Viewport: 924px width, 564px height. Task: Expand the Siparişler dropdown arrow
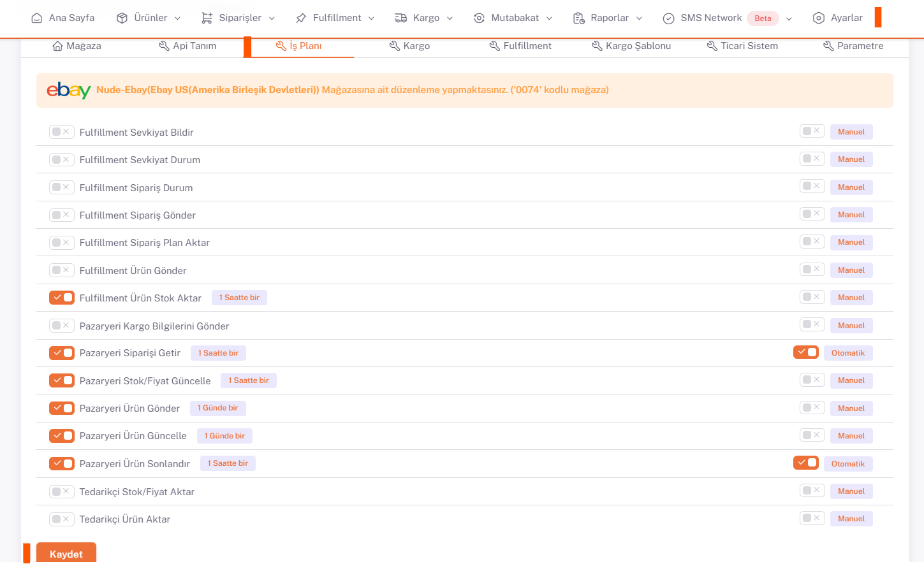click(272, 18)
